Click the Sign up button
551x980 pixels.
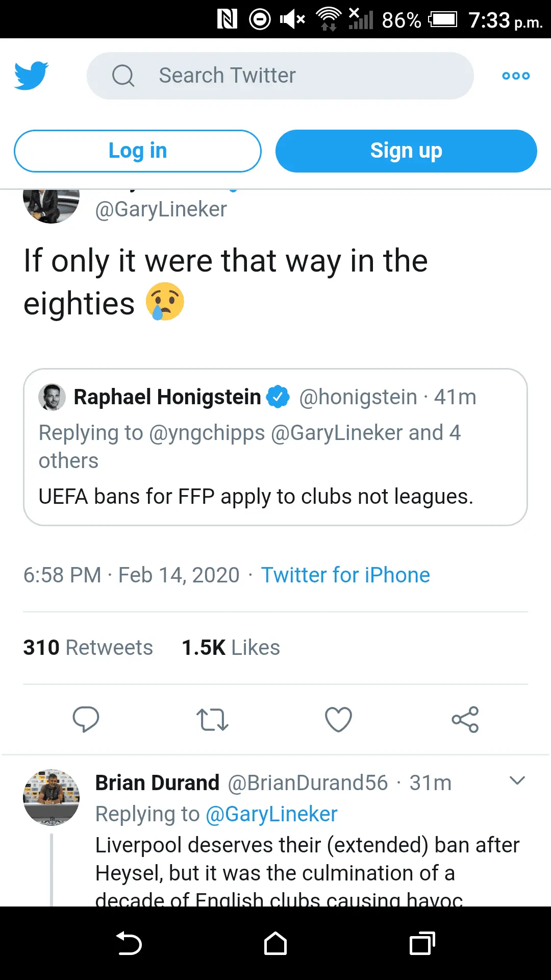[406, 151]
